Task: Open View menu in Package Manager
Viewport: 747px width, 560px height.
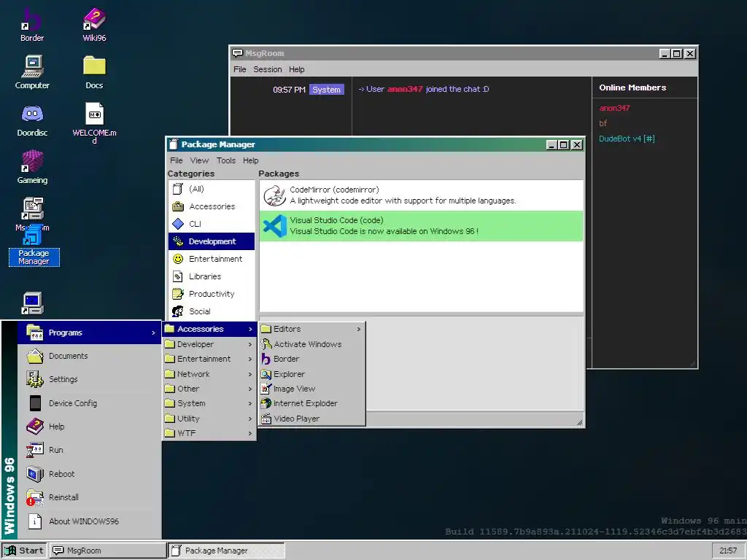Action: click(199, 160)
